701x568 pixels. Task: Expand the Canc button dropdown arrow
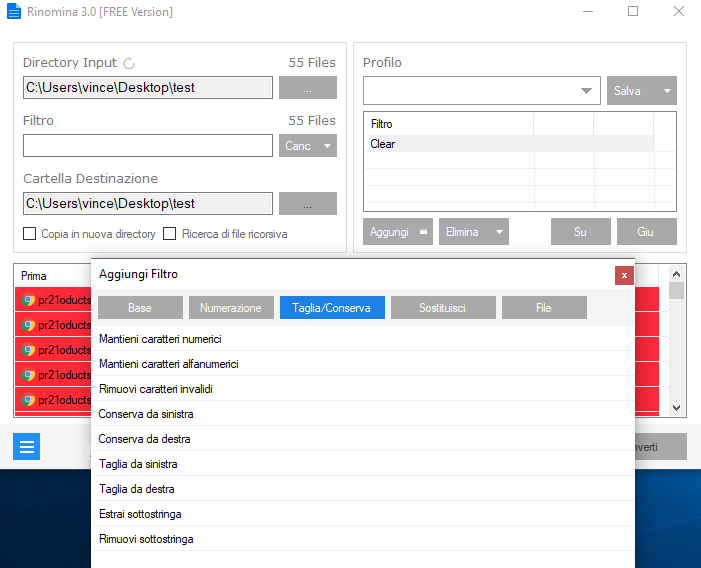tap(327, 146)
